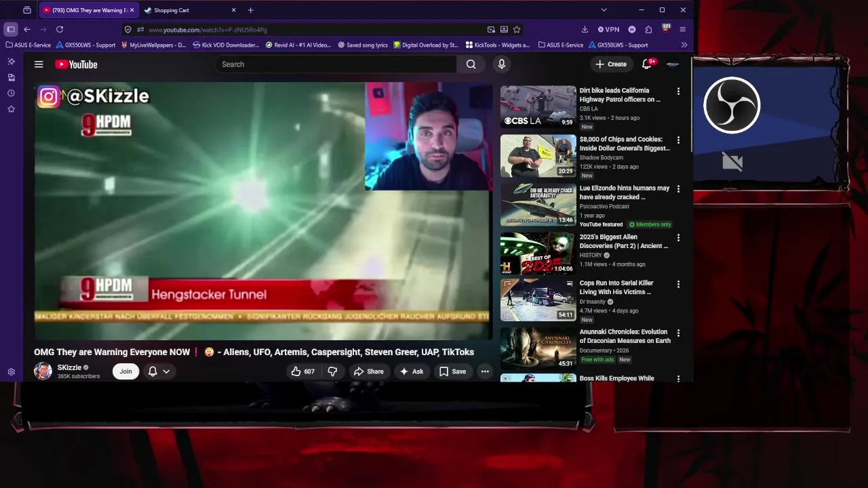Open SKizzle channel name link
This screenshot has width=868, height=488.
[x=69, y=367]
